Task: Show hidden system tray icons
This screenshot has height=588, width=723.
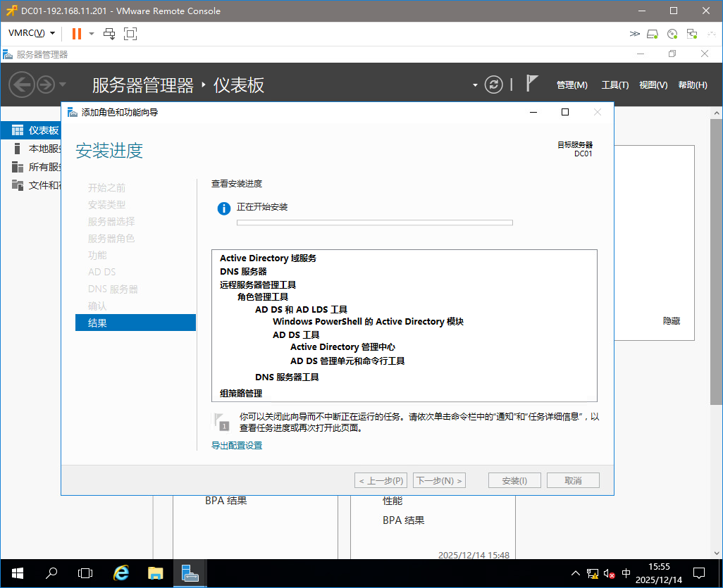Action: (576, 573)
